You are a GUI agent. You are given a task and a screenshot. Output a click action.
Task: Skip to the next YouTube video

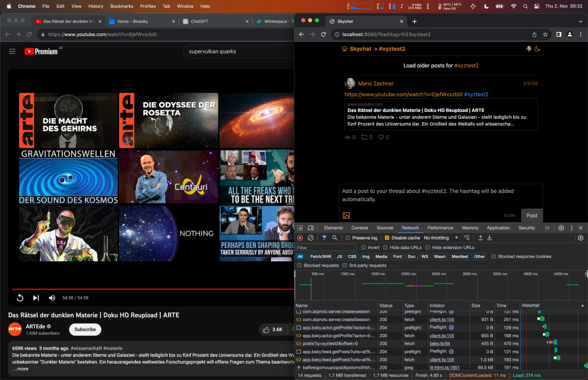pyautogui.click(x=36, y=298)
